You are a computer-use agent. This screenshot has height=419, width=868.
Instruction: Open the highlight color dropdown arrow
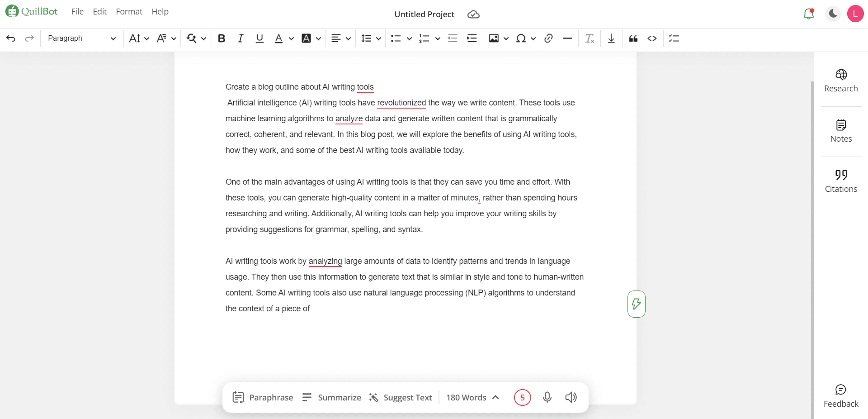point(318,38)
